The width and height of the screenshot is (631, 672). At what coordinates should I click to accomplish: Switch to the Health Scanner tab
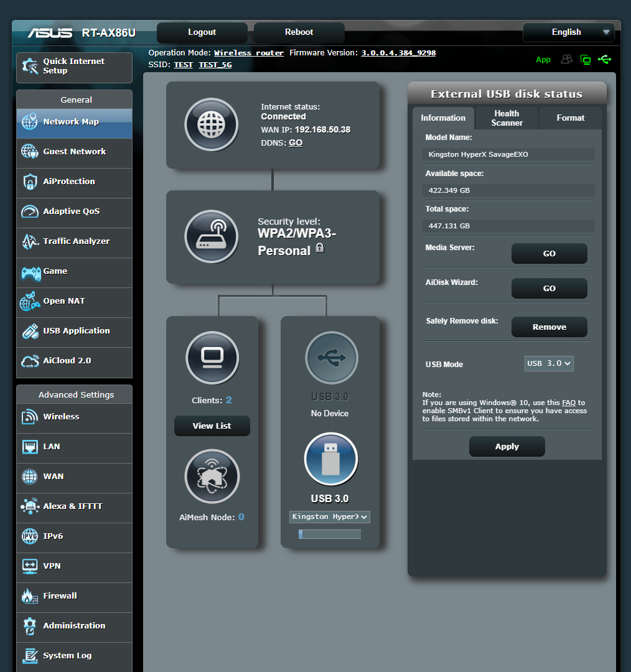pos(506,118)
